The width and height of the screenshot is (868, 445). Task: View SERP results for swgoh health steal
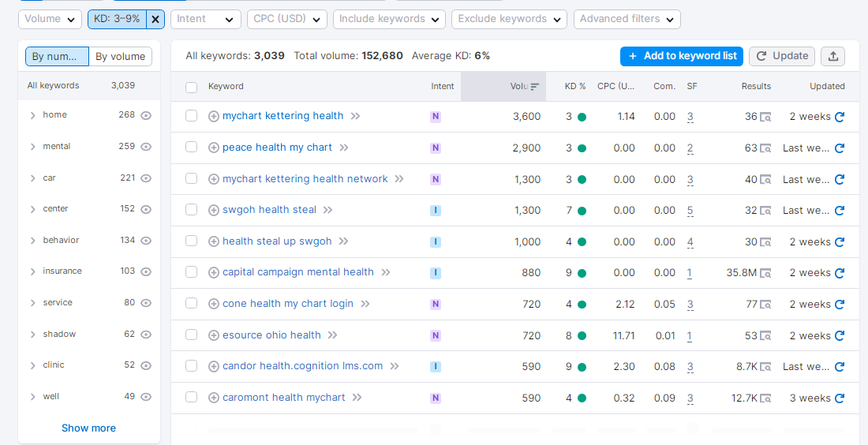pos(765,211)
